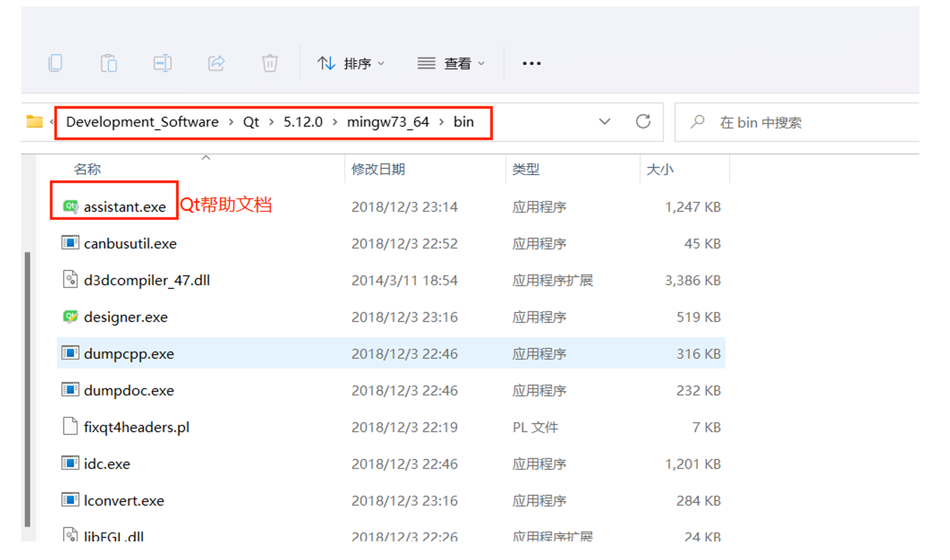Sort by the 名称 column header

click(87, 169)
